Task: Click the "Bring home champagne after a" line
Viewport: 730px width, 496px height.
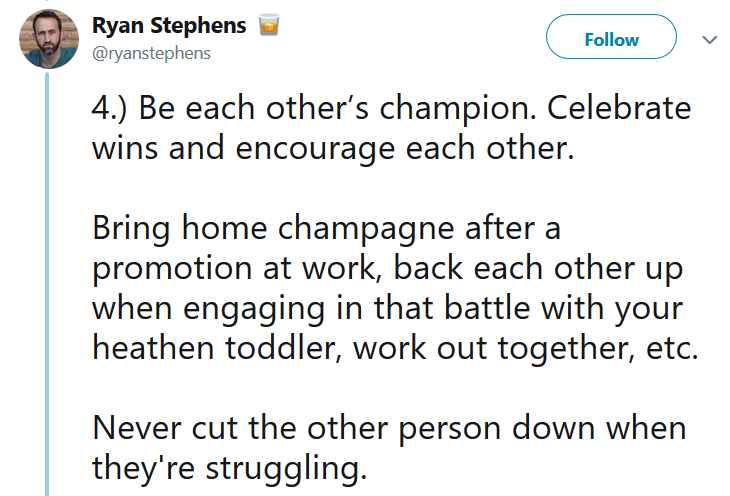Action: [326, 230]
